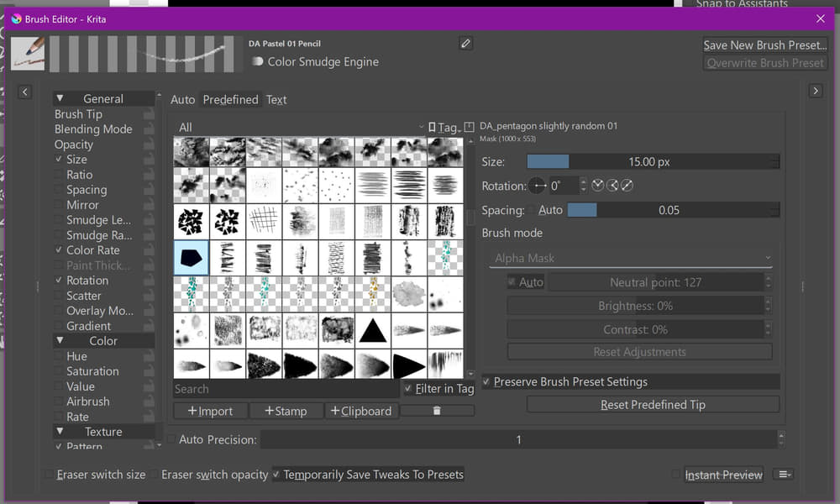Collapse the General settings category
The image size is (840, 504).
[x=60, y=98]
